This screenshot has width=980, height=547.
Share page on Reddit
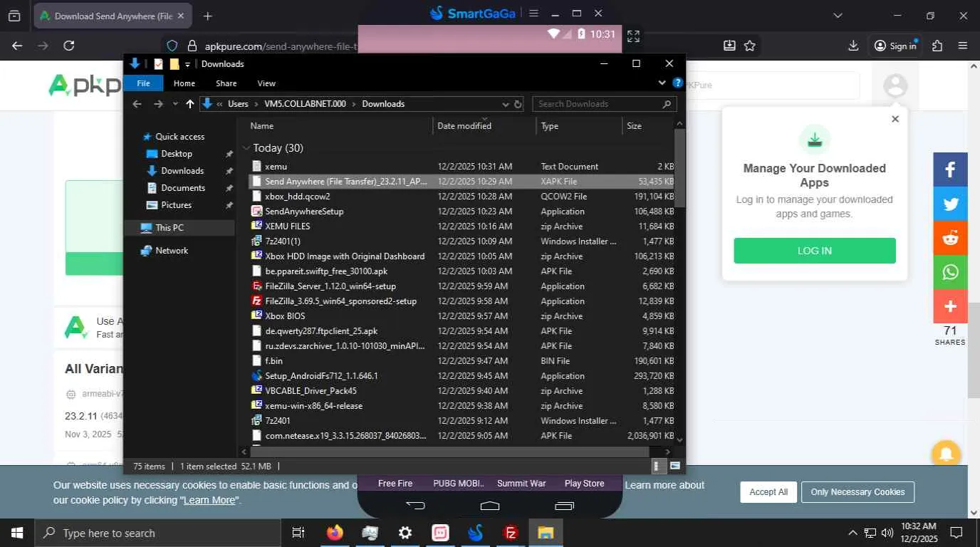tap(951, 238)
